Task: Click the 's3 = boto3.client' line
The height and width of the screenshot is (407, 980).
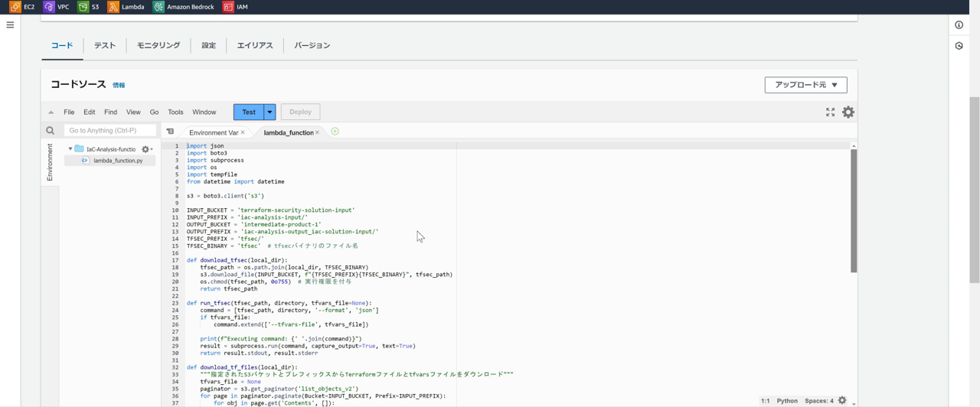Action: (225, 196)
